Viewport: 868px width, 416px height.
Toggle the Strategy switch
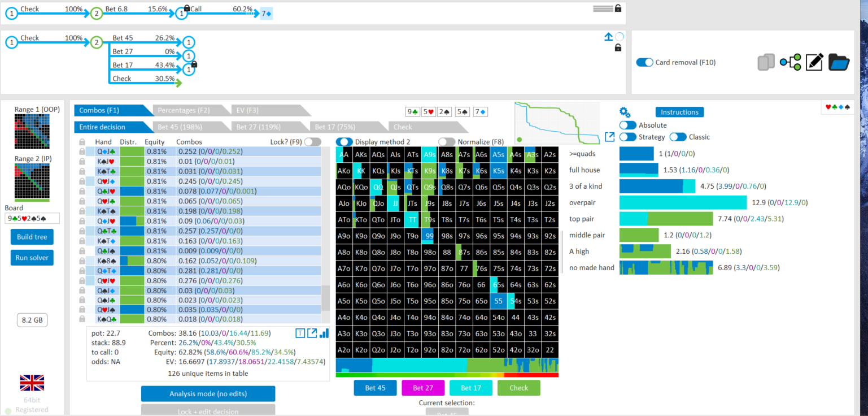tap(628, 137)
